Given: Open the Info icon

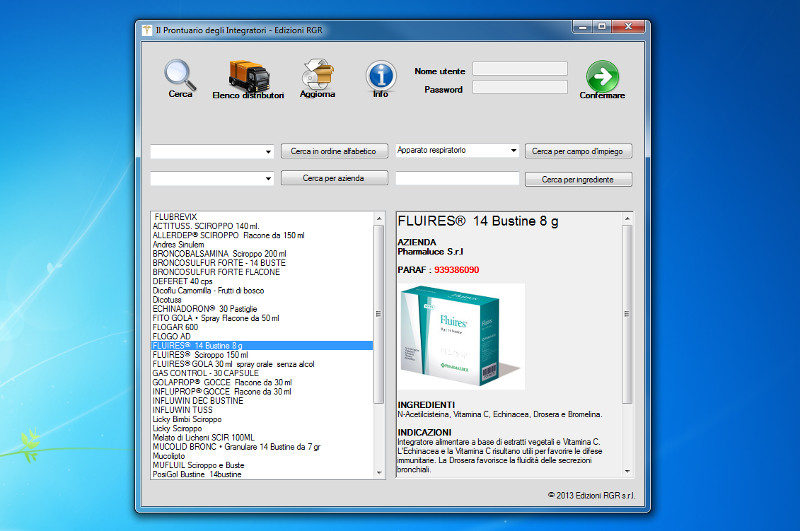Looking at the screenshot, I should pos(381,75).
